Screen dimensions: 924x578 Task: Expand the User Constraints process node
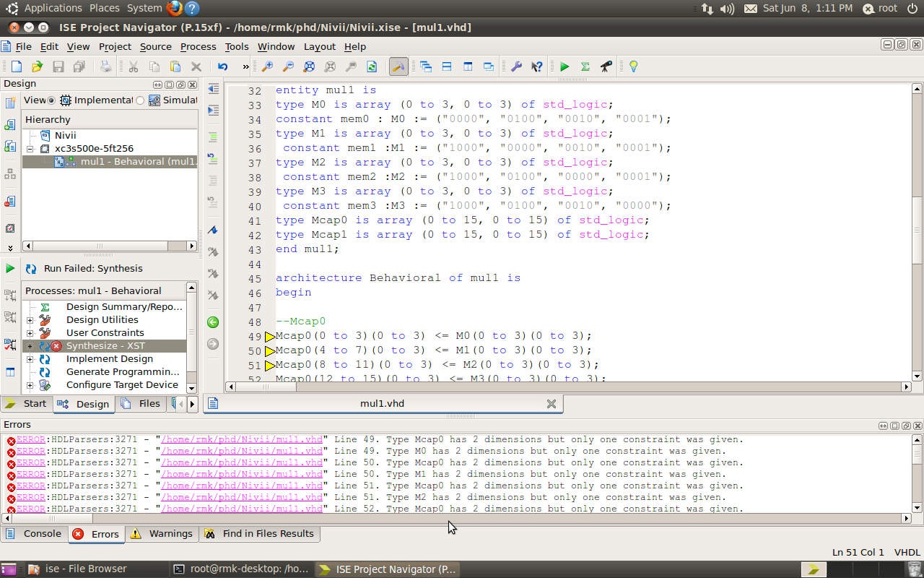point(30,333)
